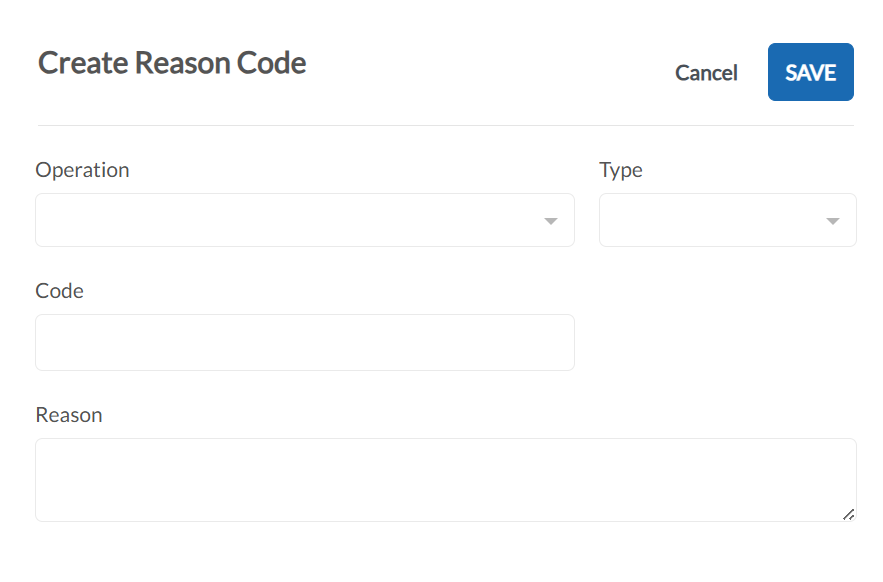Screen dimensions: 883x582
Task: Click the Operation dropdown arrow
Action: (x=550, y=220)
